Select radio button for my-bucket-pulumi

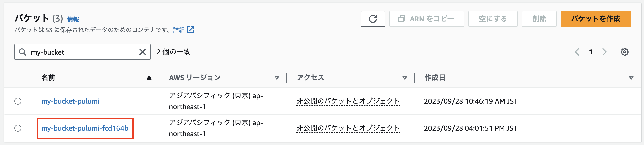(18, 101)
